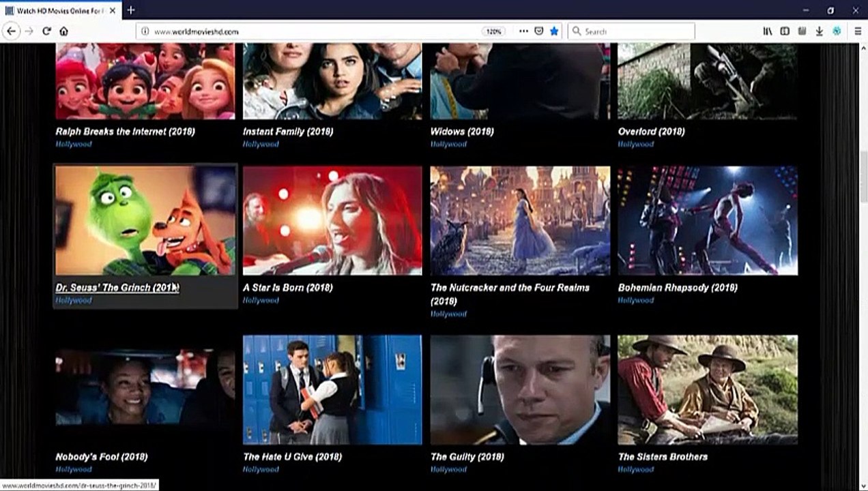Open the browser Home page
The height and width of the screenshot is (491, 868).
tap(63, 31)
